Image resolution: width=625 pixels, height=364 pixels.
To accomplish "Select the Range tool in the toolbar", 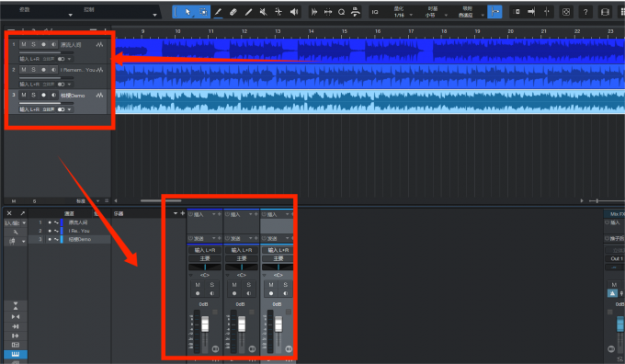I will tap(203, 12).
